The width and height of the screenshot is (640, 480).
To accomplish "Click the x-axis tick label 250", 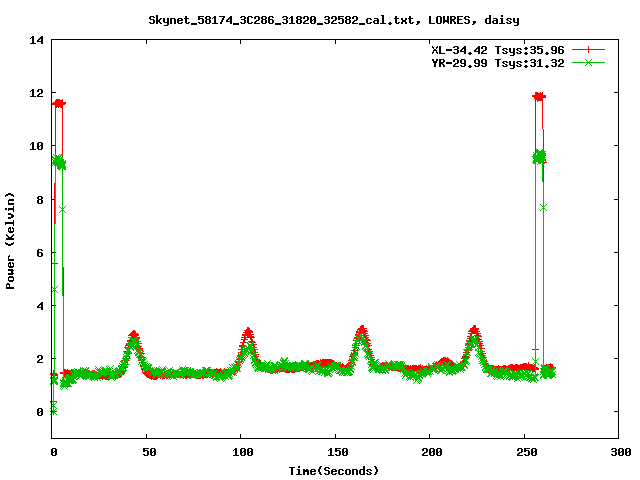I will 526,452.
